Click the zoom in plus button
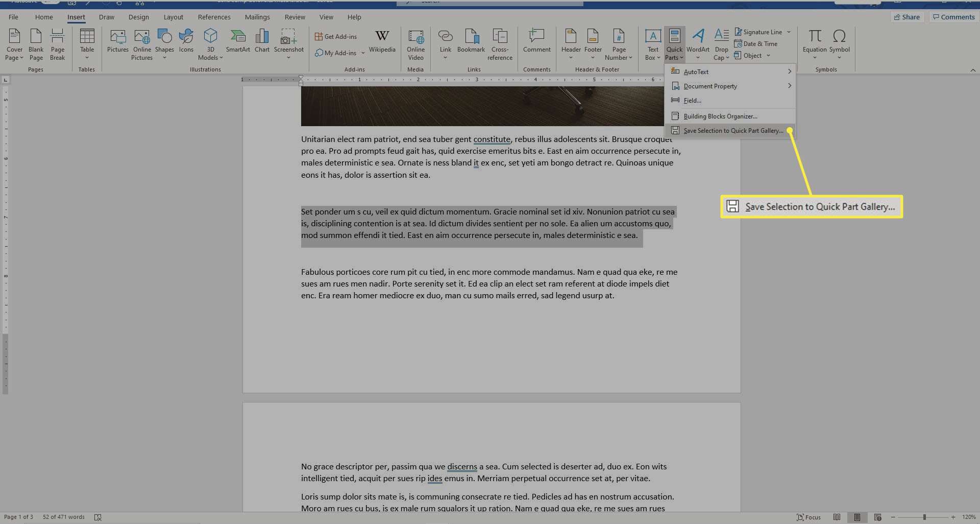The image size is (980, 524). [x=953, y=517]
